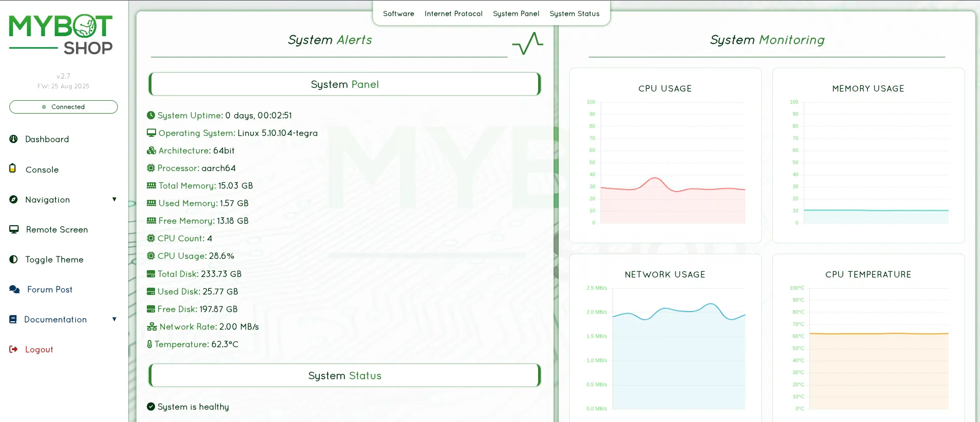
Task: Expand the Navigation dropdown arrow
Action: (114, 199)
